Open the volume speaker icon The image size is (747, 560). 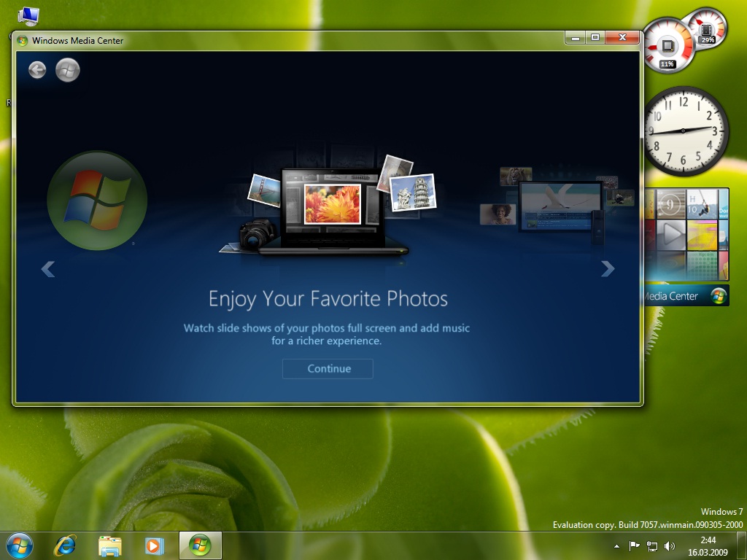coord(670,545)
